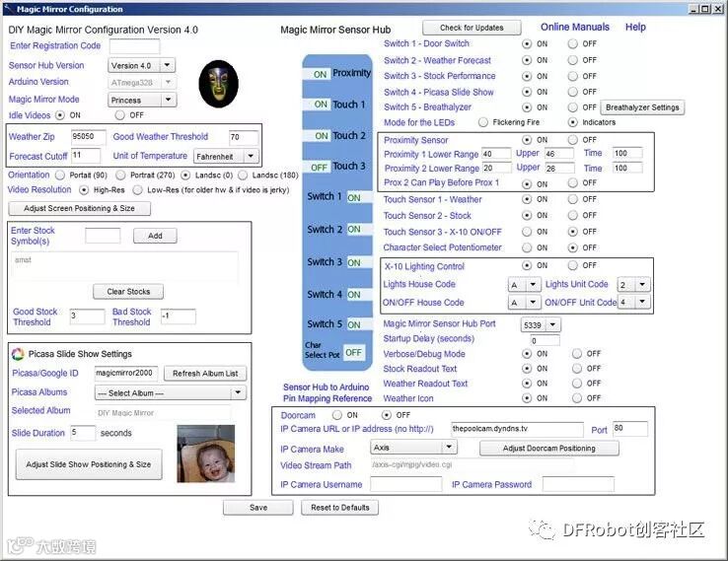Screen dimensions: 728x561
Task: Click the Enter Registration Code field
Action: [134, 46]
